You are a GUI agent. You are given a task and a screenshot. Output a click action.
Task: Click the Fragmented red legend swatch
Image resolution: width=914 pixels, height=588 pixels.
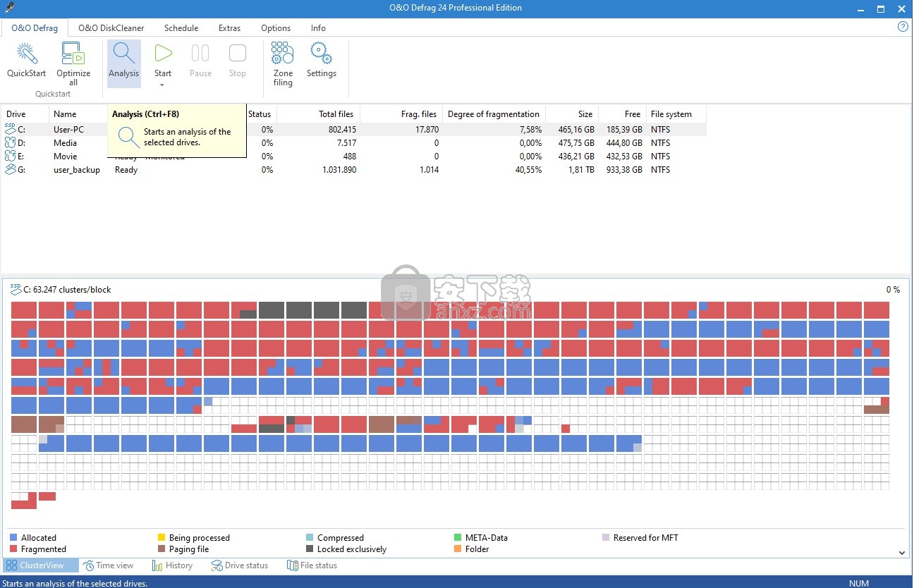coord(14,549)
